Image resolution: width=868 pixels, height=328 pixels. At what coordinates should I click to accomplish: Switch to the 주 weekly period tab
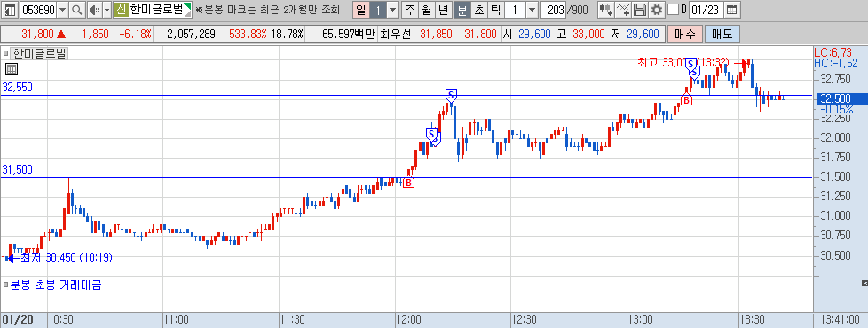click(x=410, y=10)
